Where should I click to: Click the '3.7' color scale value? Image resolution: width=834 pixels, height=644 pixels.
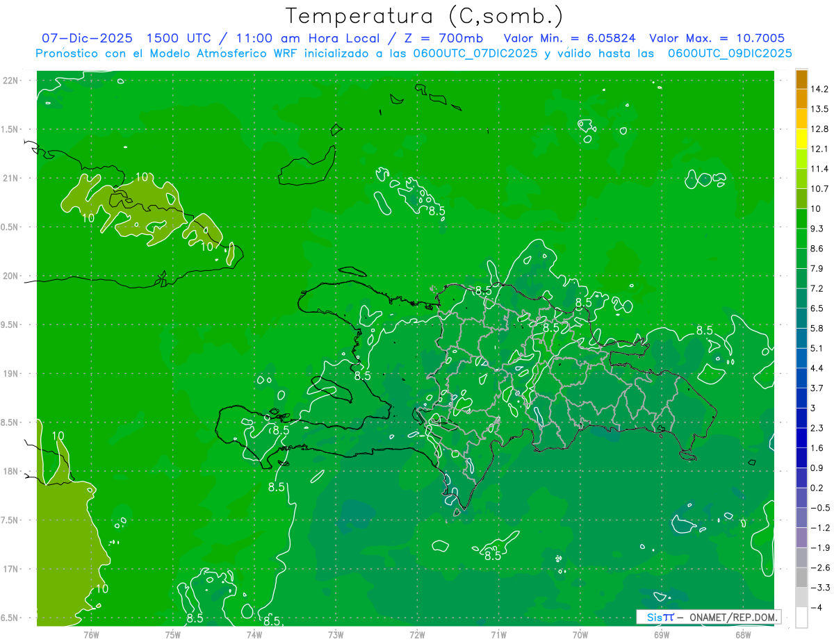point(817,388)
